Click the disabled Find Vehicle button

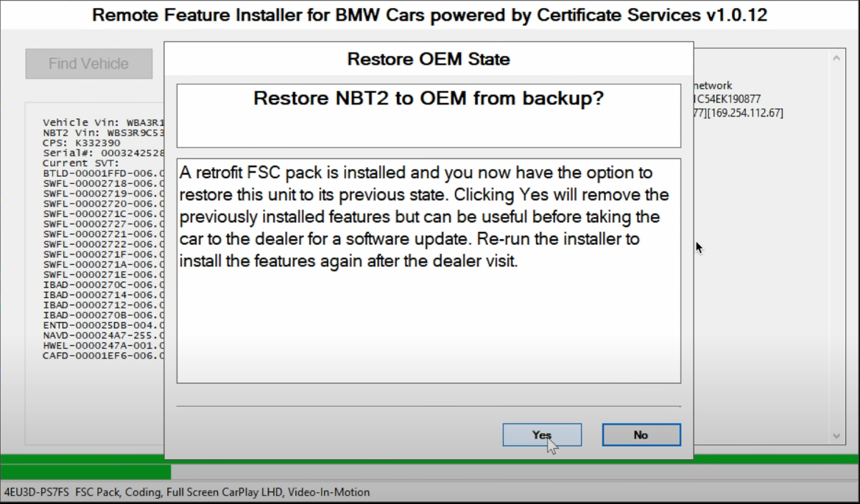tap(89, 63)
